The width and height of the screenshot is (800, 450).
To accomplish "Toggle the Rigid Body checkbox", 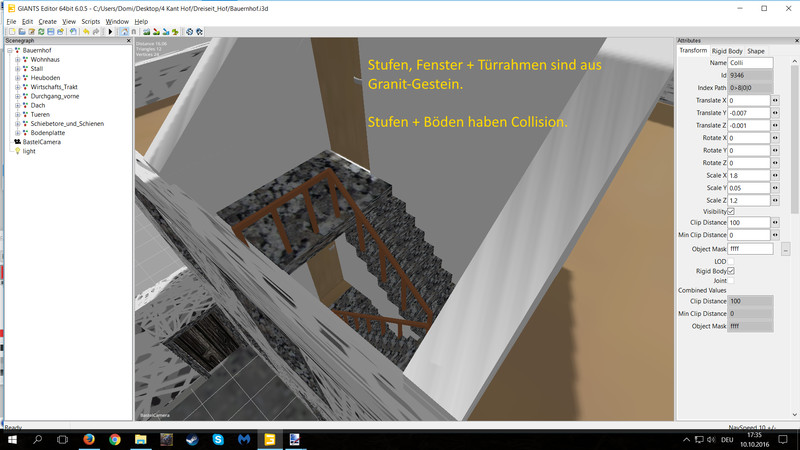I will [x=731, y=271].
